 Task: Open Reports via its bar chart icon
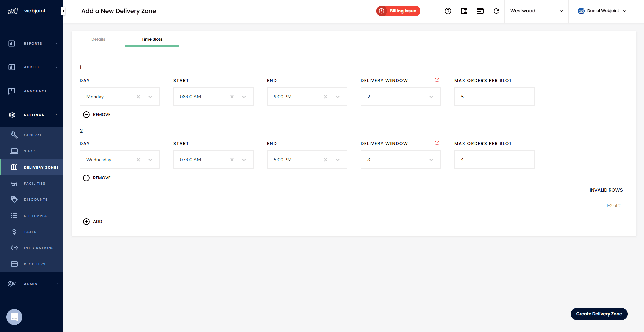12,43
